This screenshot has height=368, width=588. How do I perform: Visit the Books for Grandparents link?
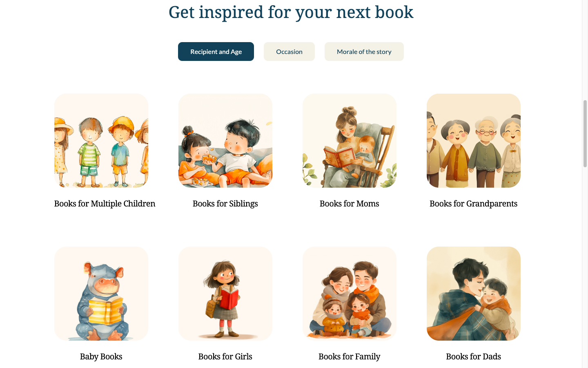tap(474, 204)
